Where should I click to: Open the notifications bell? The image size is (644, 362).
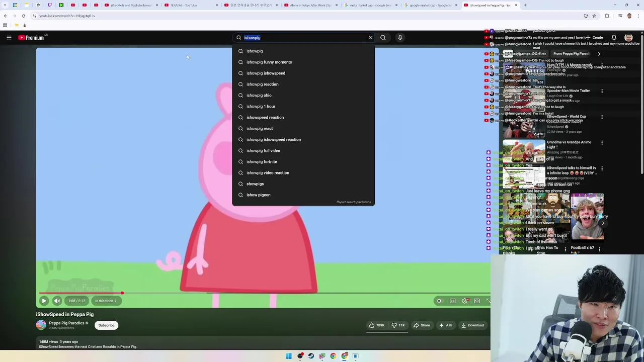pos(614,38)
